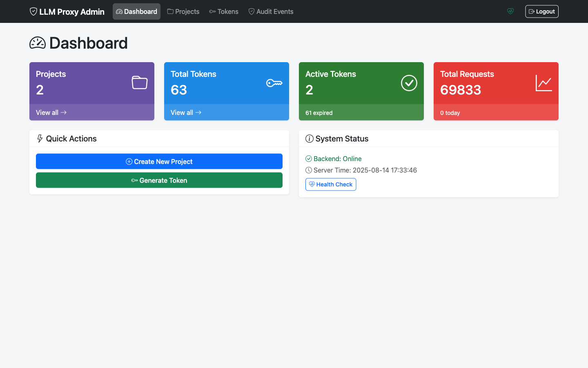Image resolution: width=588 pixels, height=368 pixels.
Task: Select the line chart icon on Total Requests
Action: (543, 83)
